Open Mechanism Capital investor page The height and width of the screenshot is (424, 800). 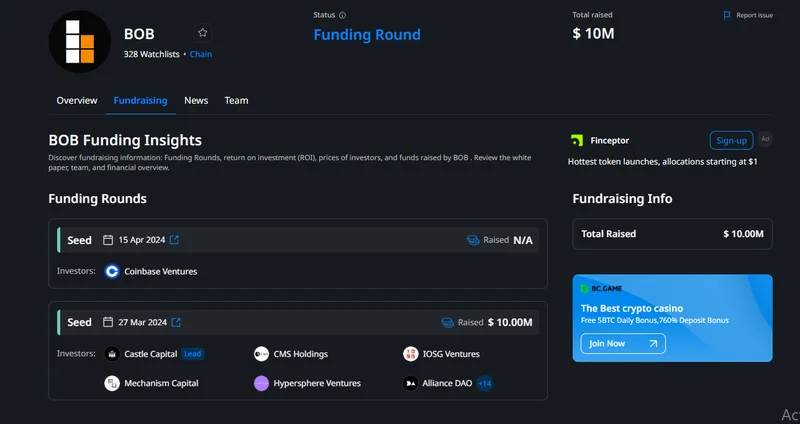(x=161, y=383)
